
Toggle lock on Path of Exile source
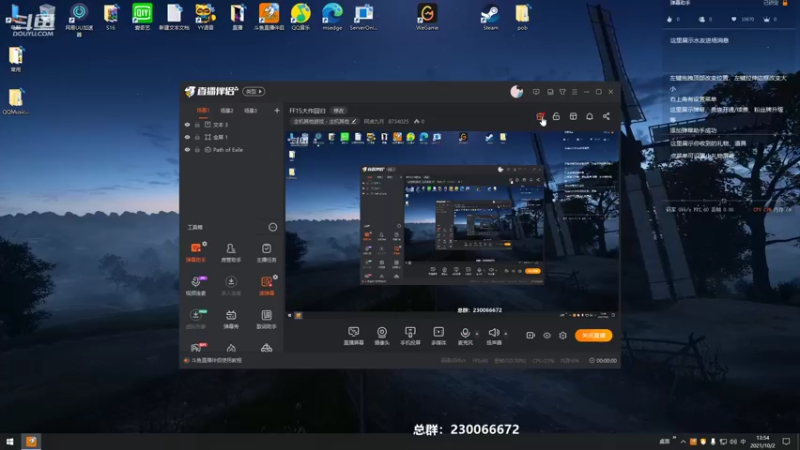coord(197,150)
